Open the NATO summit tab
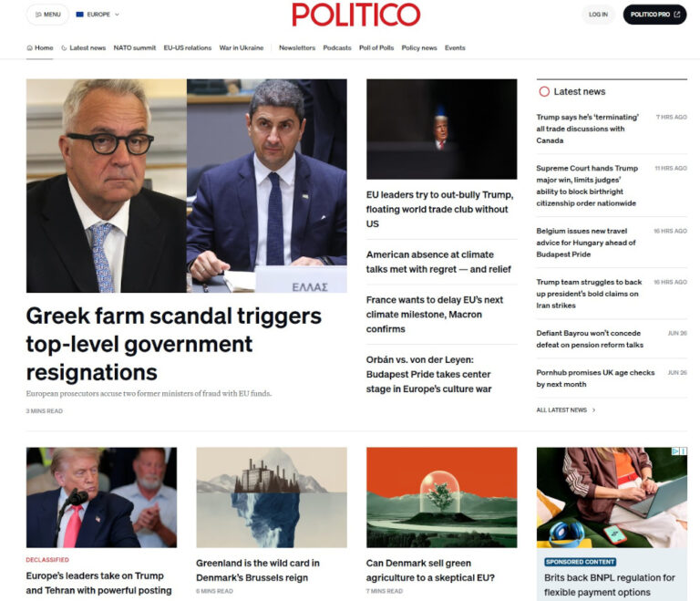This screenshot has height=601, width=700. tap(134, 47)
